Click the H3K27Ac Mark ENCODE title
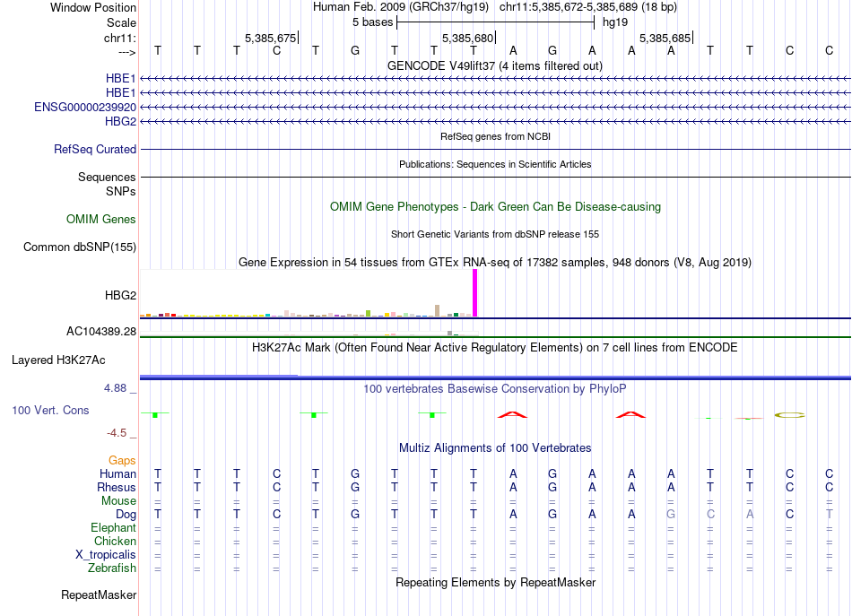 (495, 347)
